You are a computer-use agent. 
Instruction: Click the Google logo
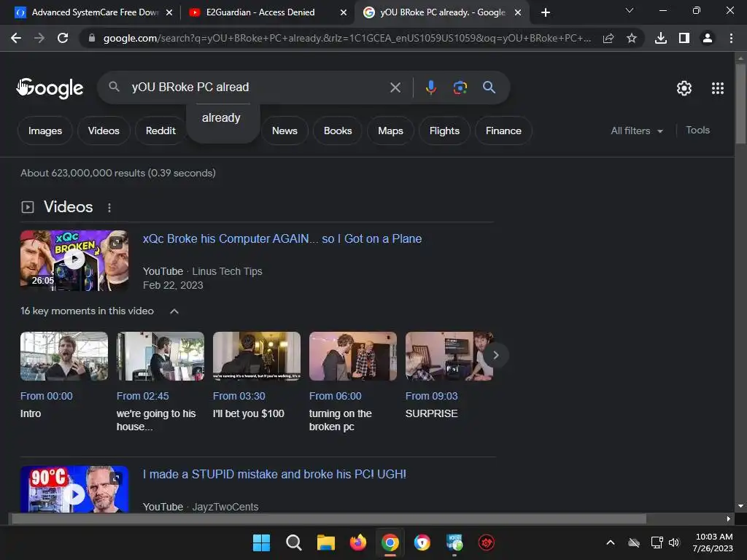tap(50, 88)
